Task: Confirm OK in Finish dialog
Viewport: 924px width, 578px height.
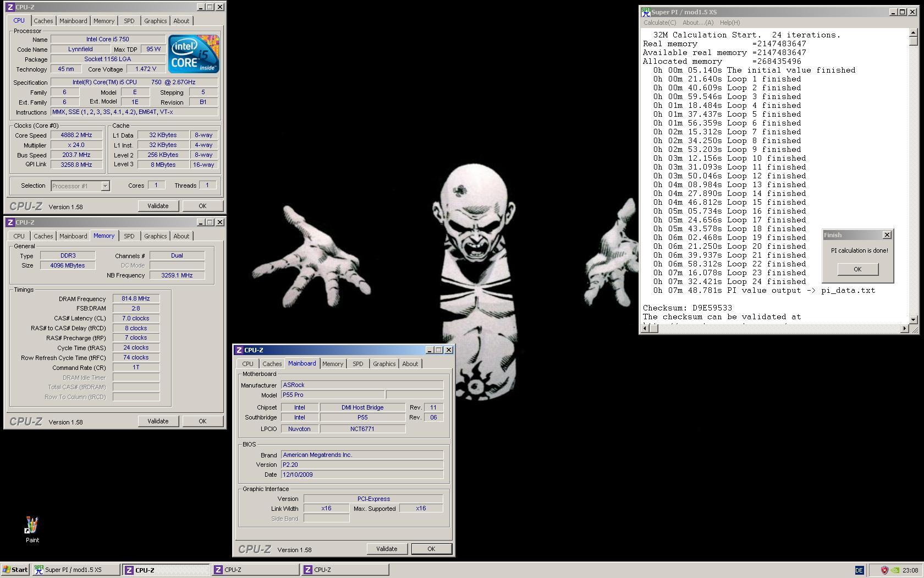Action: tap(857, 269)
